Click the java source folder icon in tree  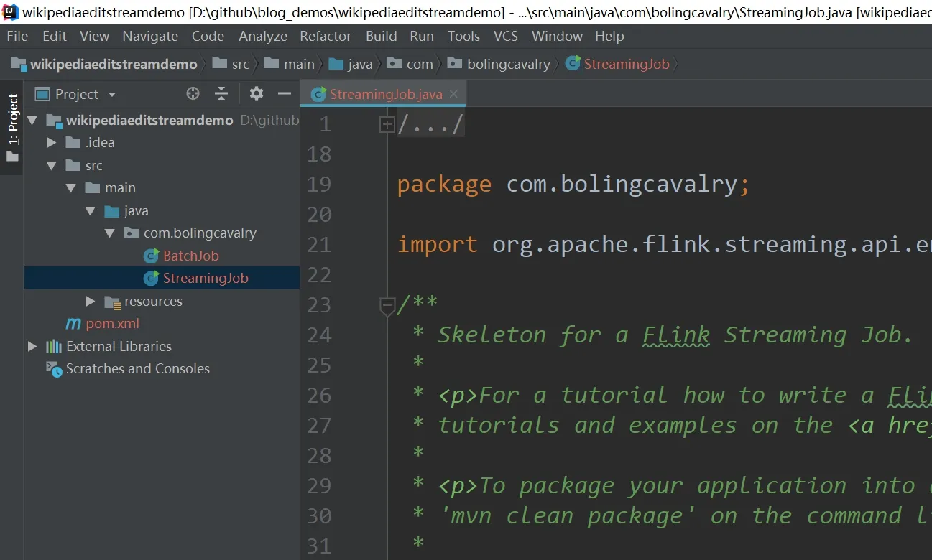tap(112, 211)
